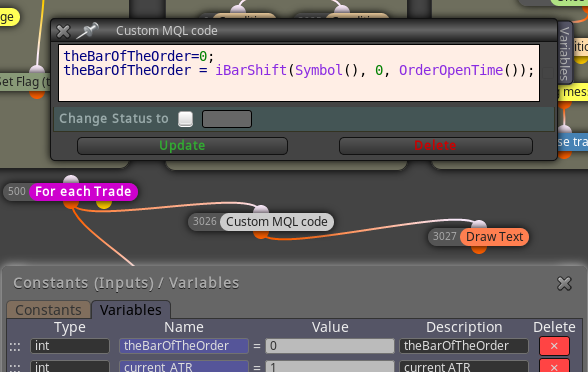Edit value field of current ATR row
588x372 pixels.
tap(330, 366)
